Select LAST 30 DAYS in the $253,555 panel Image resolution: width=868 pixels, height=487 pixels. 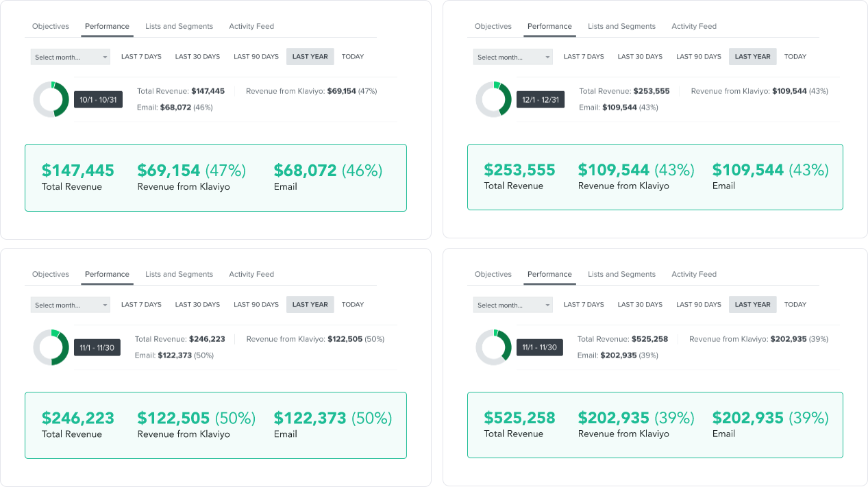pos(640,57)
